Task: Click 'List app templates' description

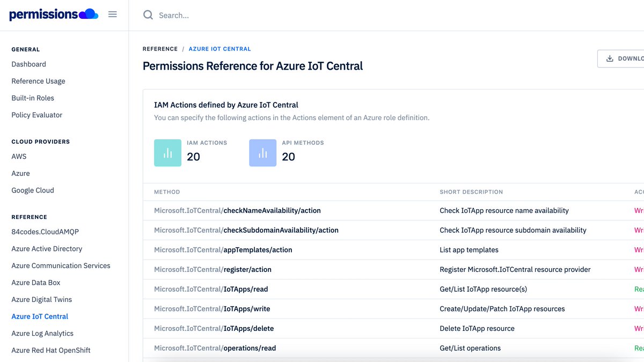Action: (469, 250)
